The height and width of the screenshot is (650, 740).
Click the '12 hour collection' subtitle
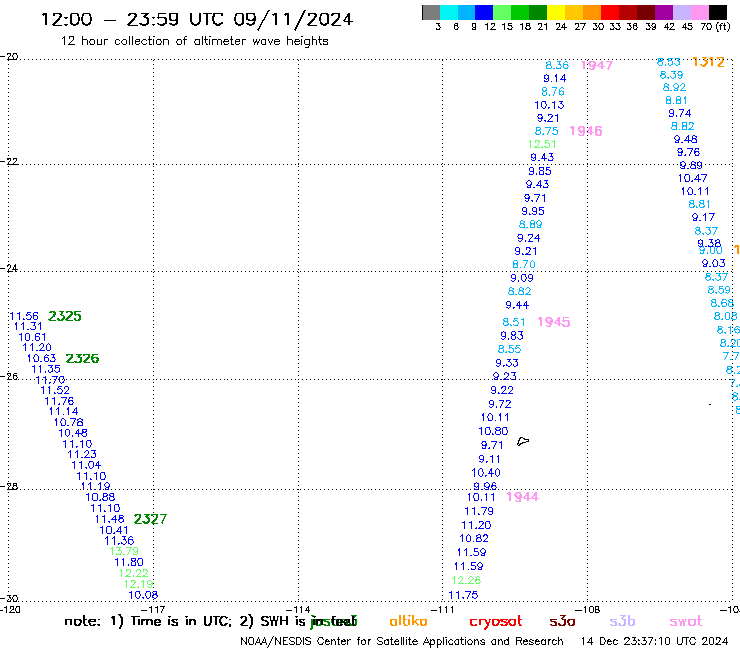click(194, 41)
